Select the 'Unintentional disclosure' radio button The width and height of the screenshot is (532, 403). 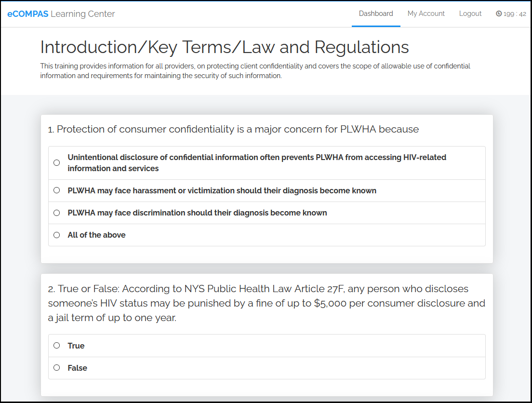point(57,163)
